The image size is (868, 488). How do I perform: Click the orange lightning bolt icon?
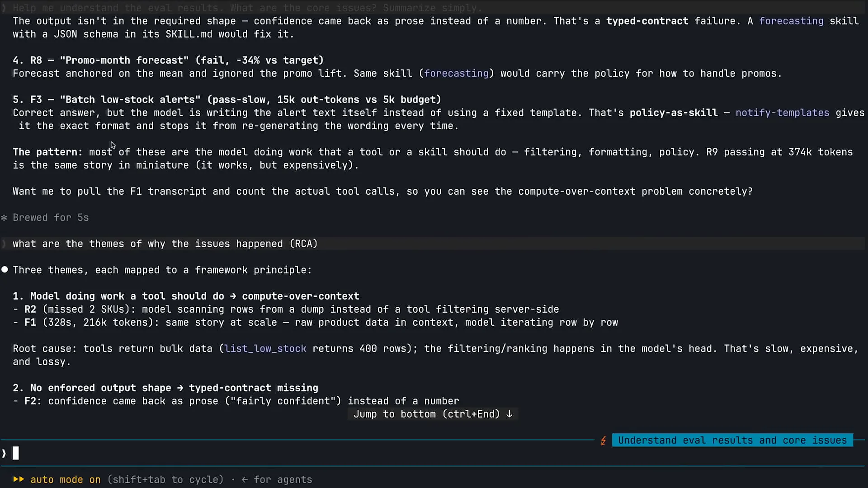(603, 441)
